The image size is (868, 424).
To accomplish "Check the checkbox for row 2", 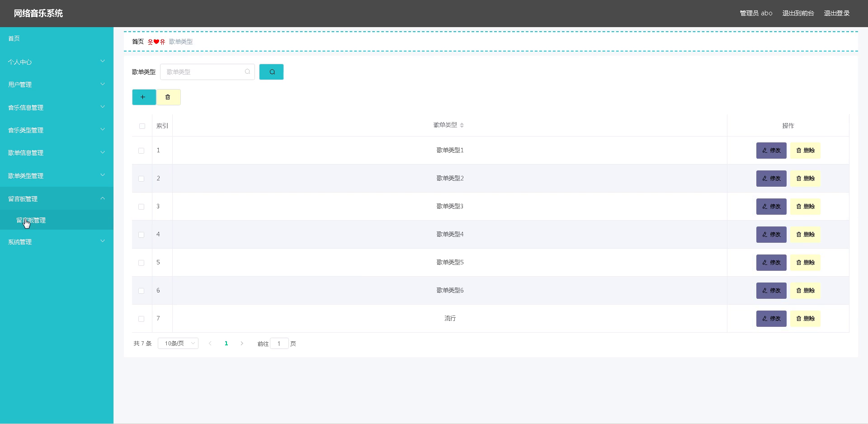I will coord(141,179).
